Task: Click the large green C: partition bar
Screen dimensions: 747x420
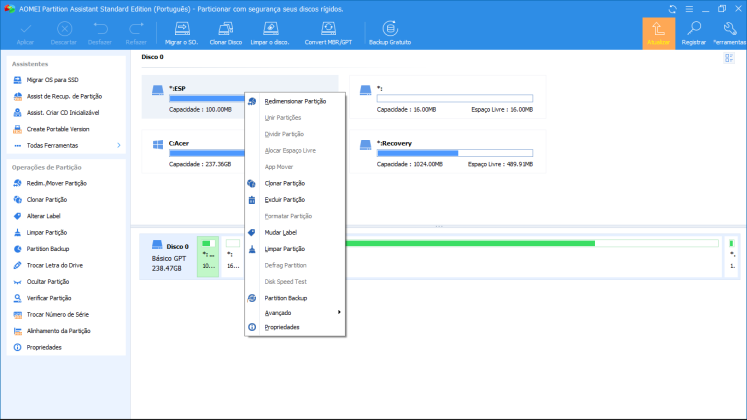Action: pos(532,243)
